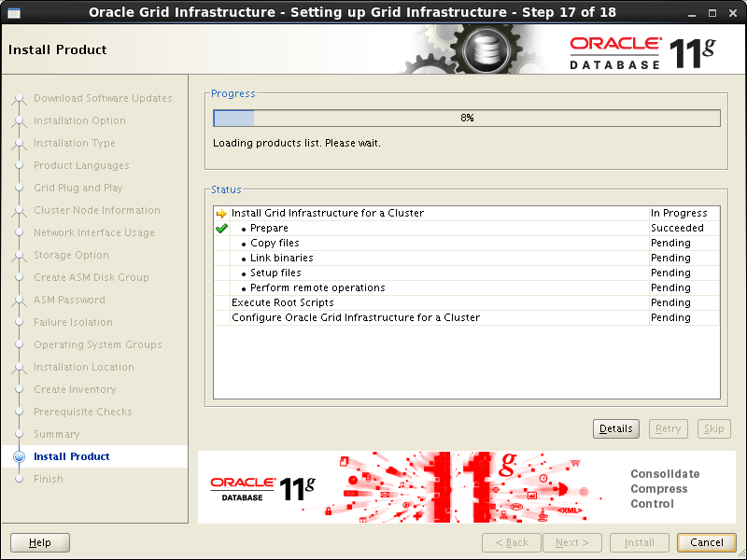Select Prerequisite Checks step
The image size is (747, 560).
point(83,412)
